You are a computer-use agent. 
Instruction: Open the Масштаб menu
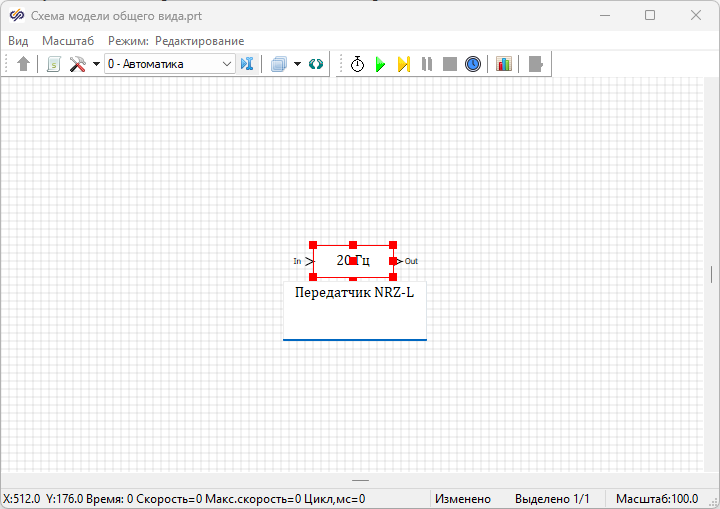(x=68, y=41)
